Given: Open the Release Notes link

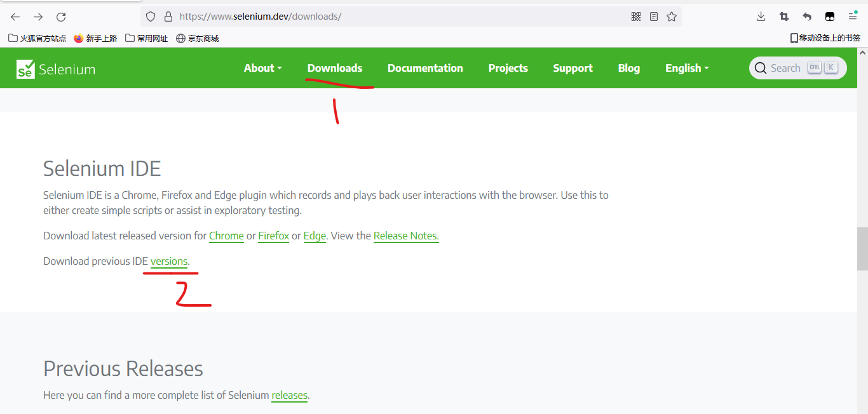Looking at the screenshot, I should [x=406, y=236].
